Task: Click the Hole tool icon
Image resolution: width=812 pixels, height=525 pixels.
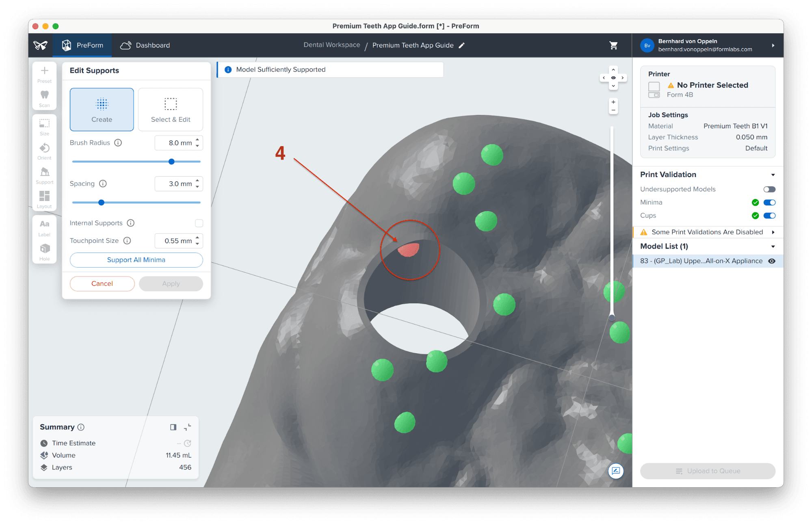Action: point(44,252)
